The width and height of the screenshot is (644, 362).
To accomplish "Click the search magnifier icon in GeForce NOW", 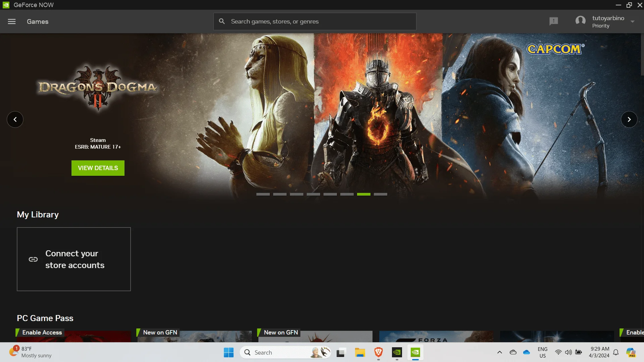I will click(x=222, y=21).
